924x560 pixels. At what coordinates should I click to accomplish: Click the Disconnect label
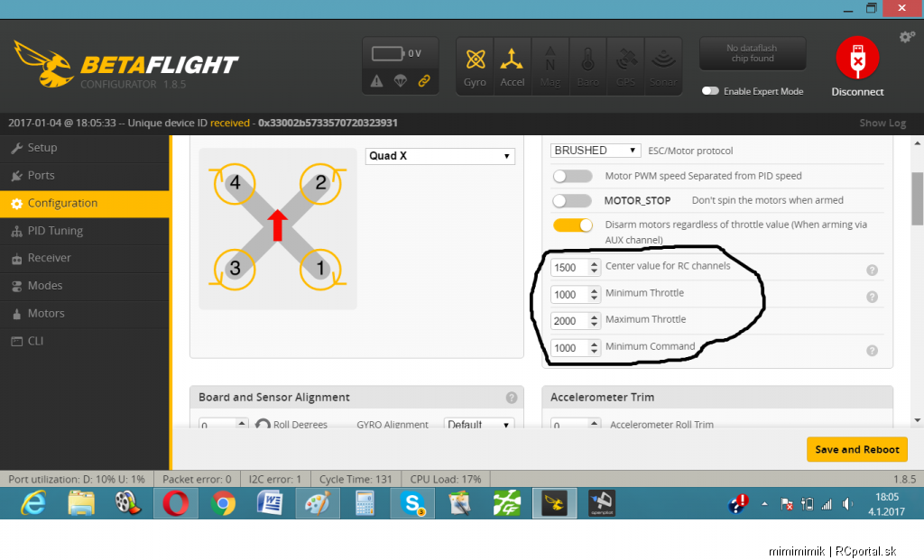click(857, 92)
